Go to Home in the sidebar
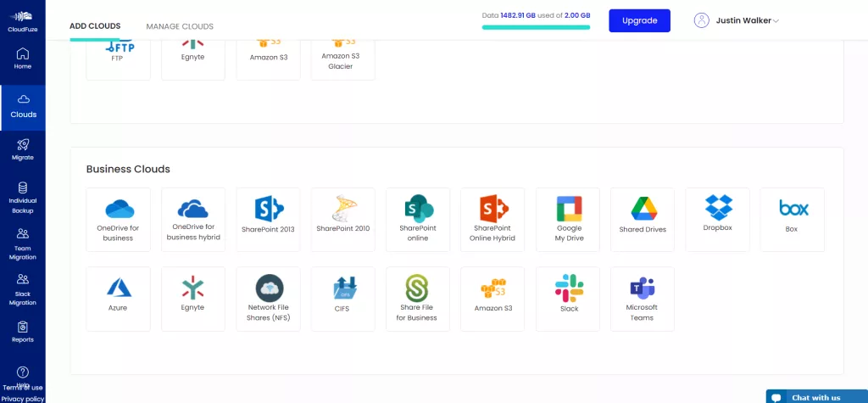The height and width of the screenshot is (403, 868). click(x=23, y=59)
